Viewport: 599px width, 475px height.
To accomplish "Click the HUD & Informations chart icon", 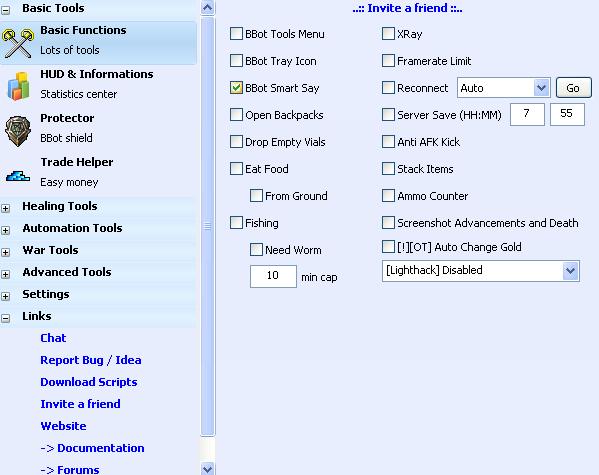I will [18, 86].
